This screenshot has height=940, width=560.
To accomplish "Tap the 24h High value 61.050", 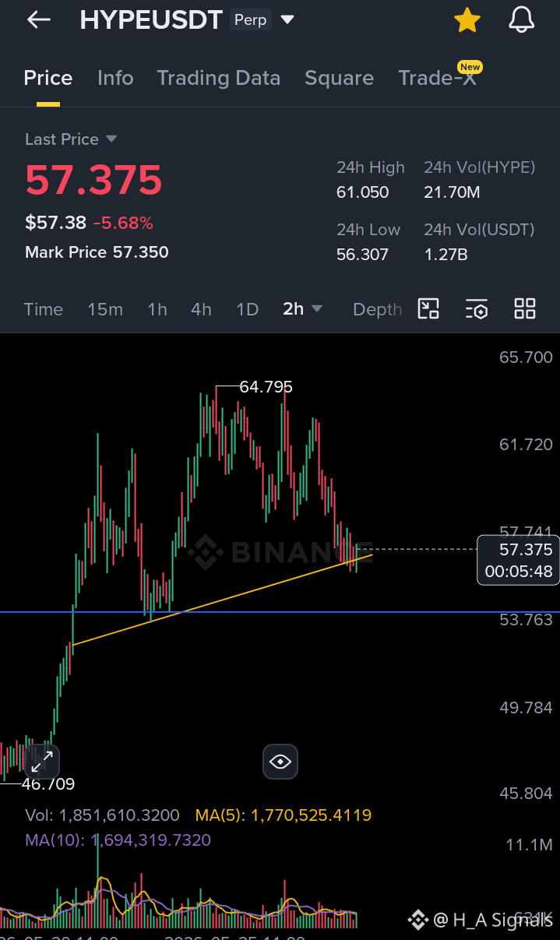I will (x=362, y=192).
